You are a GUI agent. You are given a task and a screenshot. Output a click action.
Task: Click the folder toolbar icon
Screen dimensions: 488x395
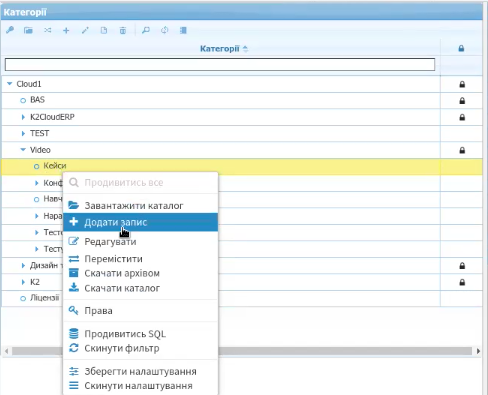click(x=28, y=30)
